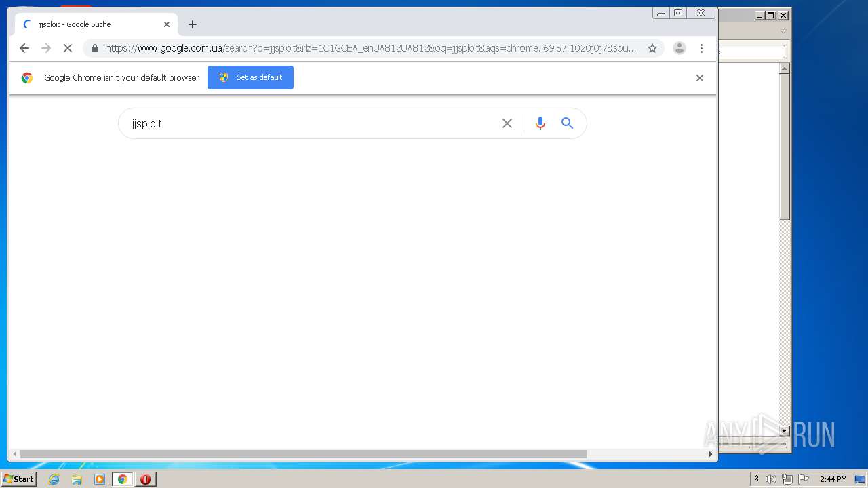
Task: Select the jjsploit - Google Suche tab
Action: click(95, 24)
